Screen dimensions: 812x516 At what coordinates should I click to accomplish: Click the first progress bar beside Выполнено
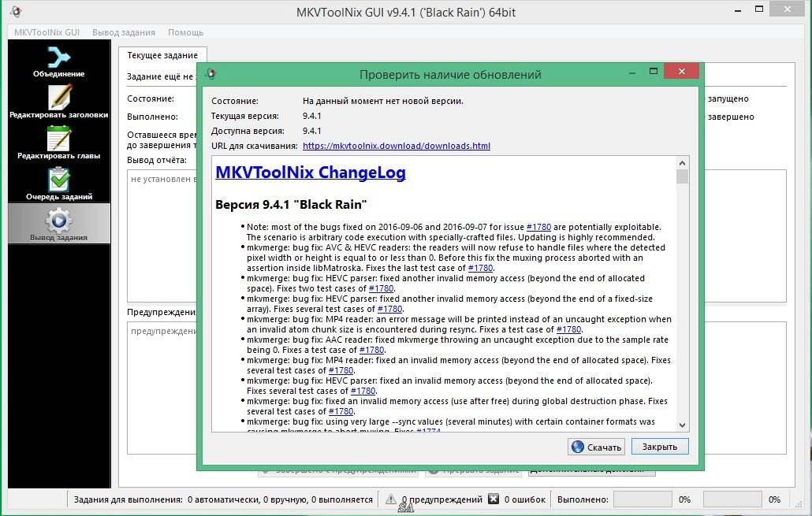tap(643, 499)
